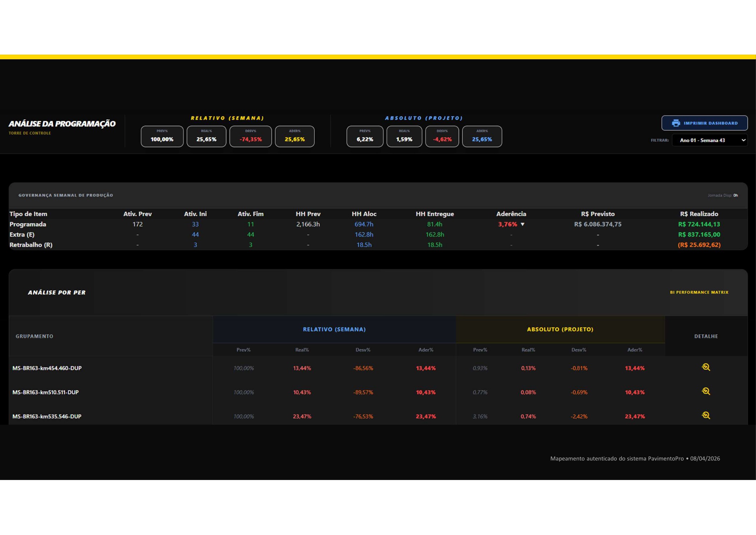
Task: Open detail icon for MS-BR163-km535.546-DUP row
Action: click(706, 415)
